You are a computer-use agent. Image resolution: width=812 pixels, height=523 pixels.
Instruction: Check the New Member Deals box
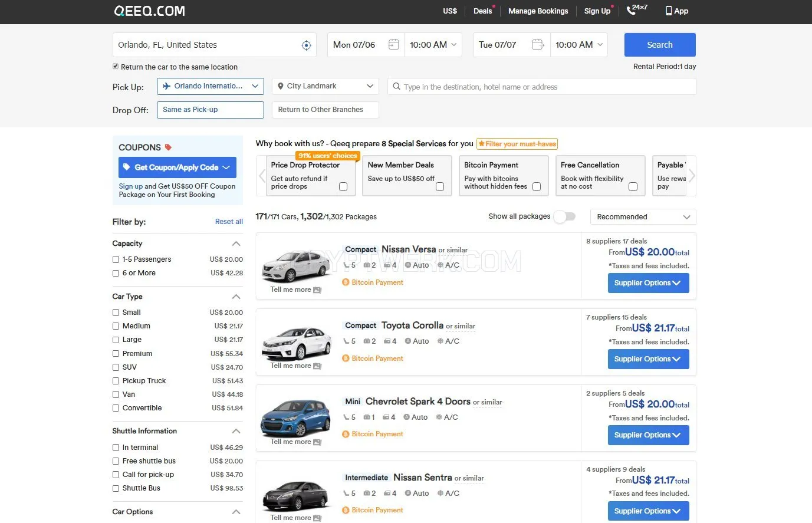point(440,187)
